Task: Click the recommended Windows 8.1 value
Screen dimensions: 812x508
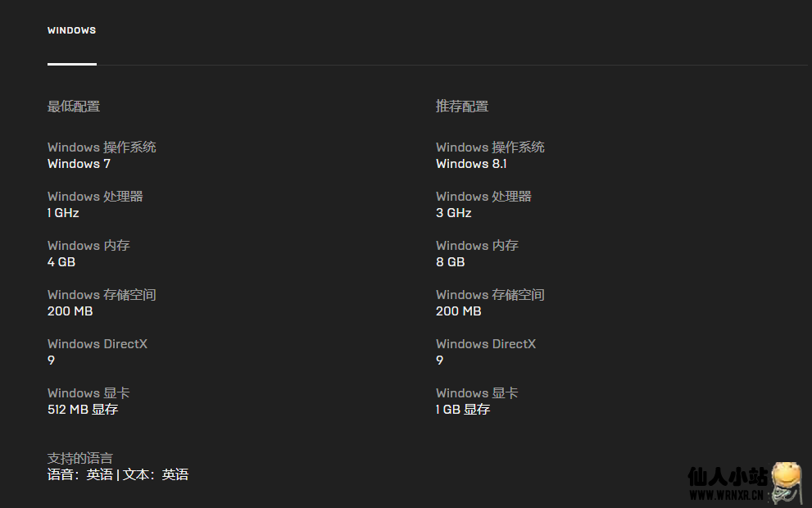Action: point(471,164)
